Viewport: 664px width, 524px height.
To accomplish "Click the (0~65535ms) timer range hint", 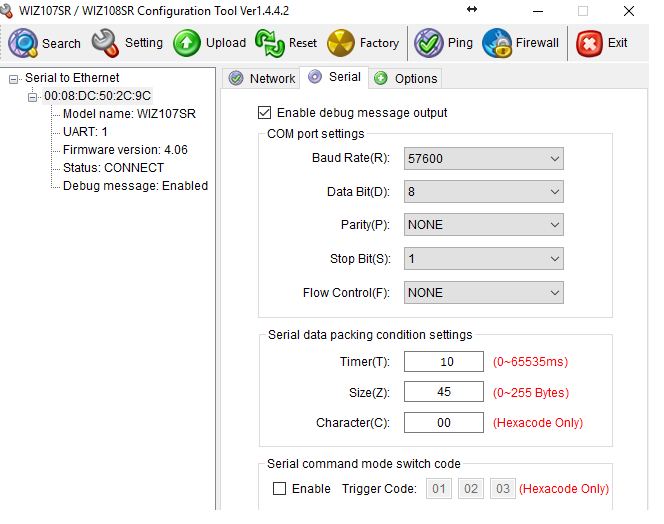I will point(530,362).
